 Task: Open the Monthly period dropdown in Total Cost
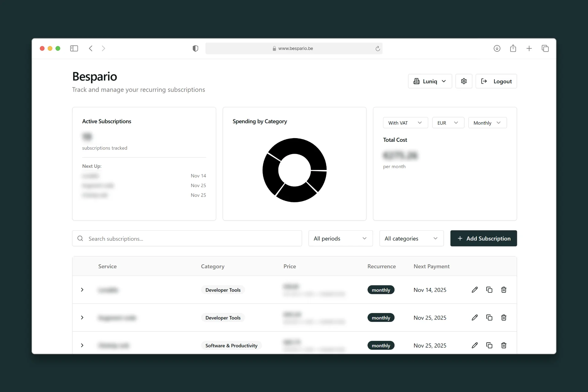click(487, 123)
